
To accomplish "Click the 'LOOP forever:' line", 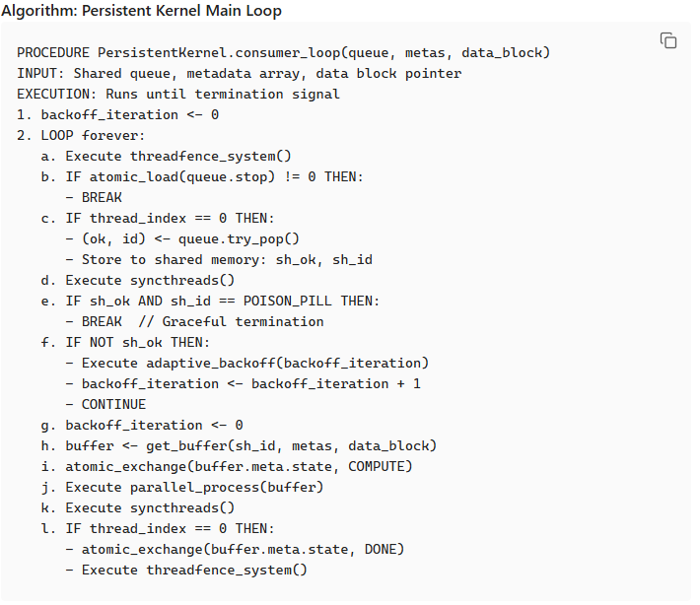I will pos(81,135).
